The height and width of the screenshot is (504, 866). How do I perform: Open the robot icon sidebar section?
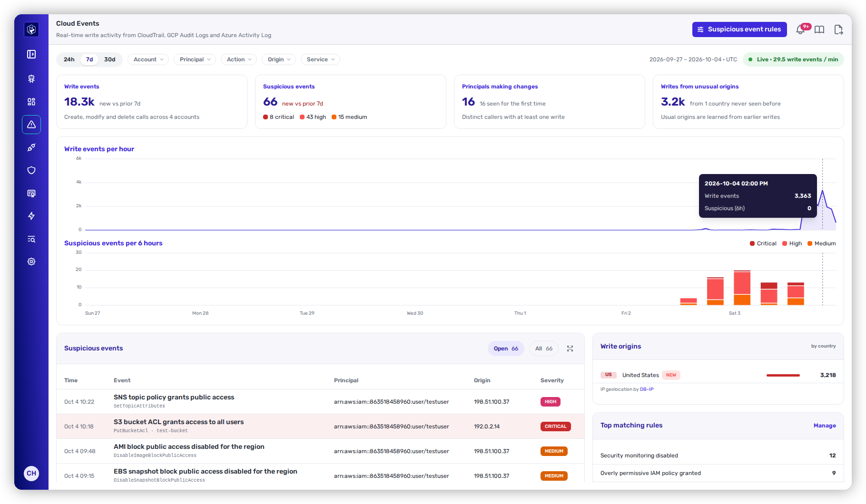(x=31, y=79)
